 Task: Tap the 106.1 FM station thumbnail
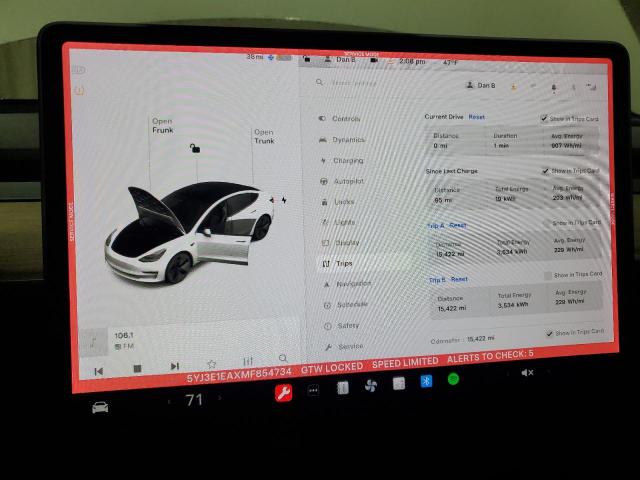click(93, 342)
